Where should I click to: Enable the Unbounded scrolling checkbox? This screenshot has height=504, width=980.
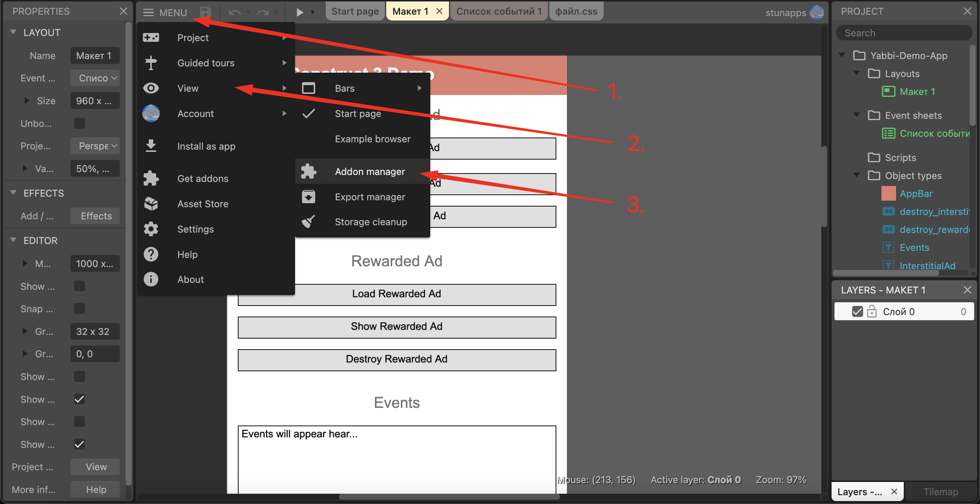tap(79, 123)
